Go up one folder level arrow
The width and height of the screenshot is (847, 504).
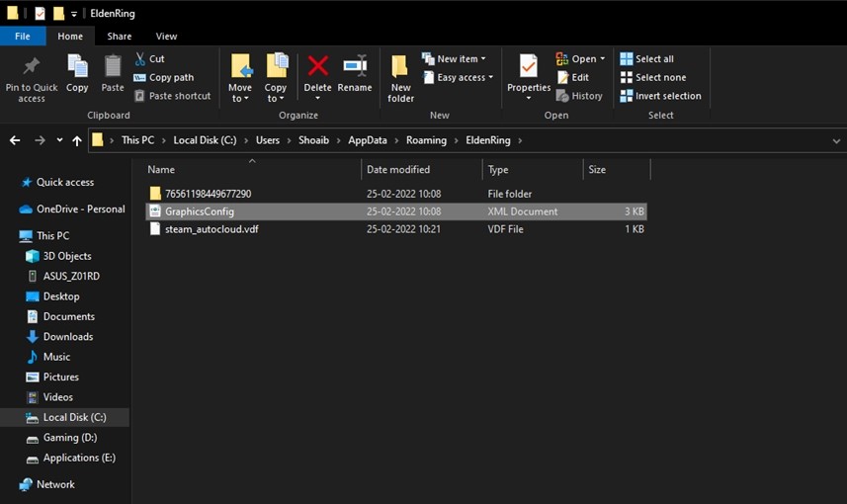coord(77,140)
